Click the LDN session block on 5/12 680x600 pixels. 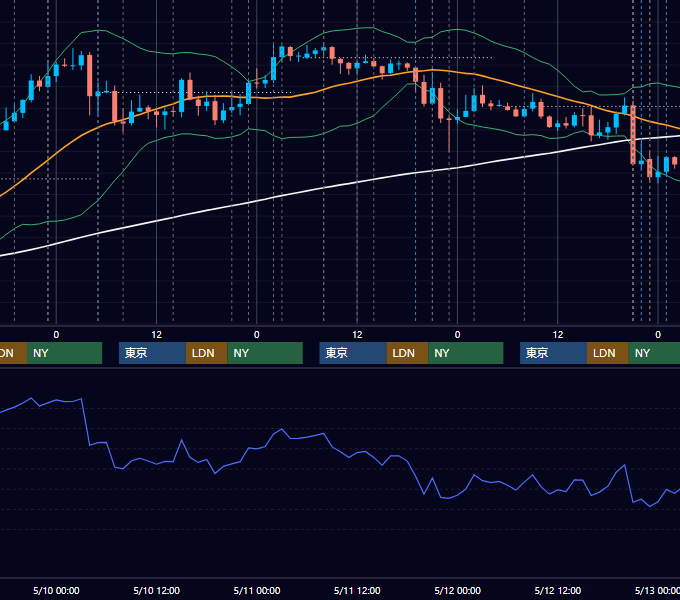click(x=608, y=353)
